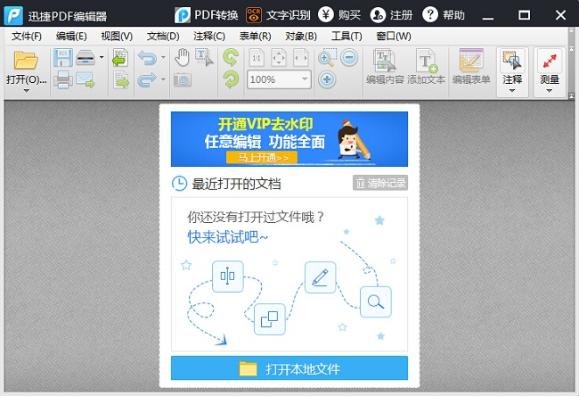
Task: Click the 测量 tool icon
Action: (549, 61)
